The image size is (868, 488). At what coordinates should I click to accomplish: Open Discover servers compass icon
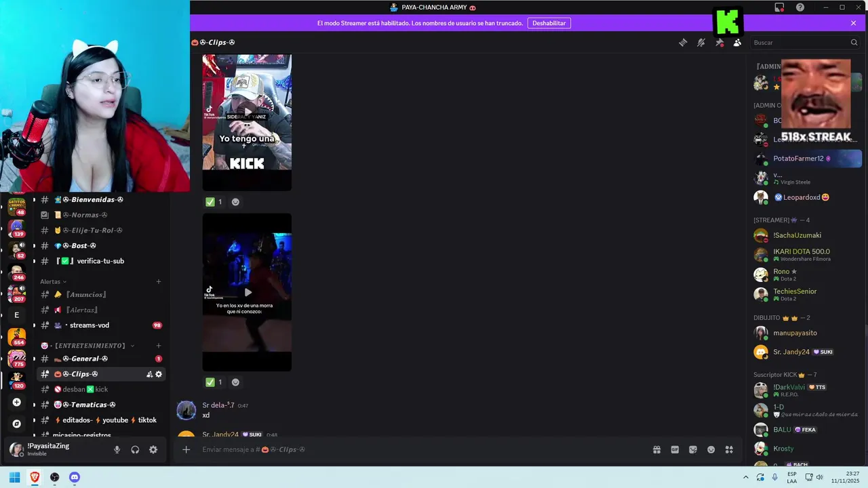17,424
